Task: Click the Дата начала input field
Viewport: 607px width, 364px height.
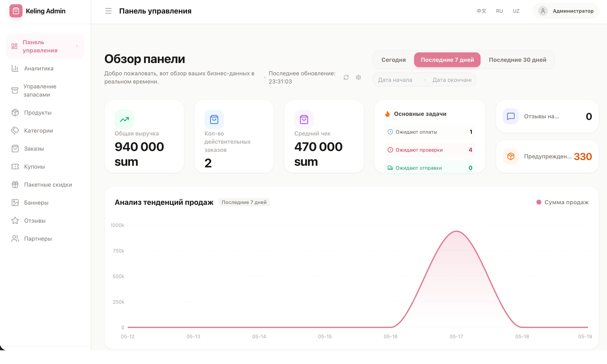Action: pyautogui.click(x=397, y=80)
